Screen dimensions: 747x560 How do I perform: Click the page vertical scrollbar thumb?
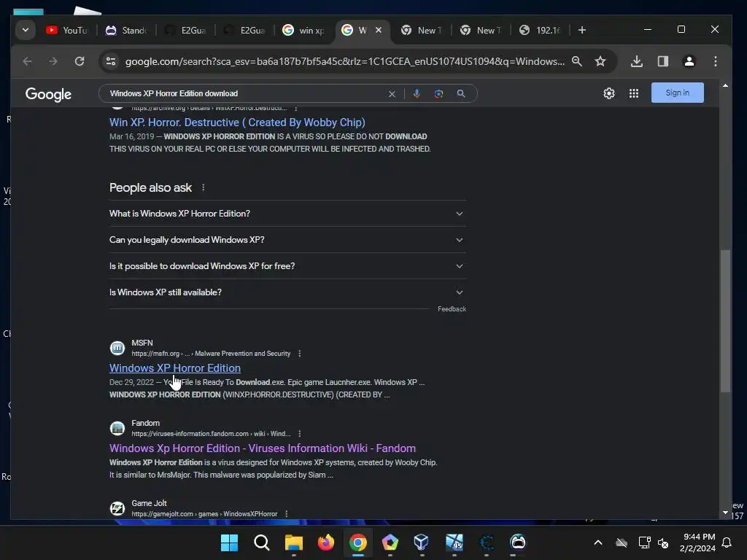[725, 321]
